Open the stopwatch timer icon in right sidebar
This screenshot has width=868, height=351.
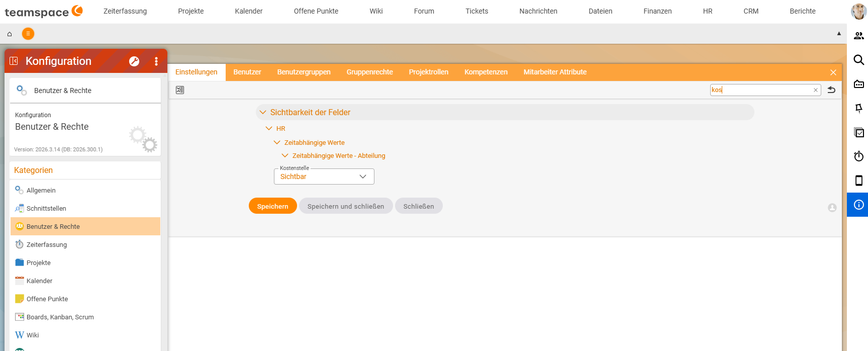point(859,156)
